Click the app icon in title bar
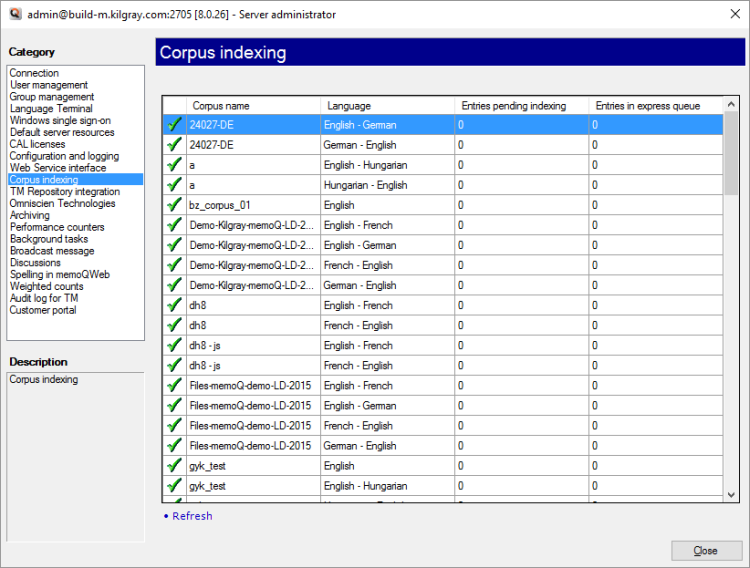Screen dimensions: 750x568 [14, 15]
